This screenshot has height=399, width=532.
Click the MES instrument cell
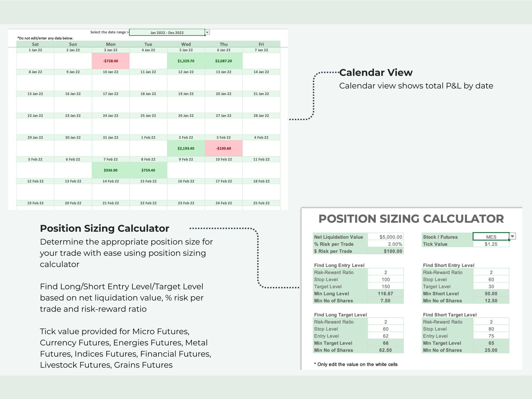click(491, 237)
